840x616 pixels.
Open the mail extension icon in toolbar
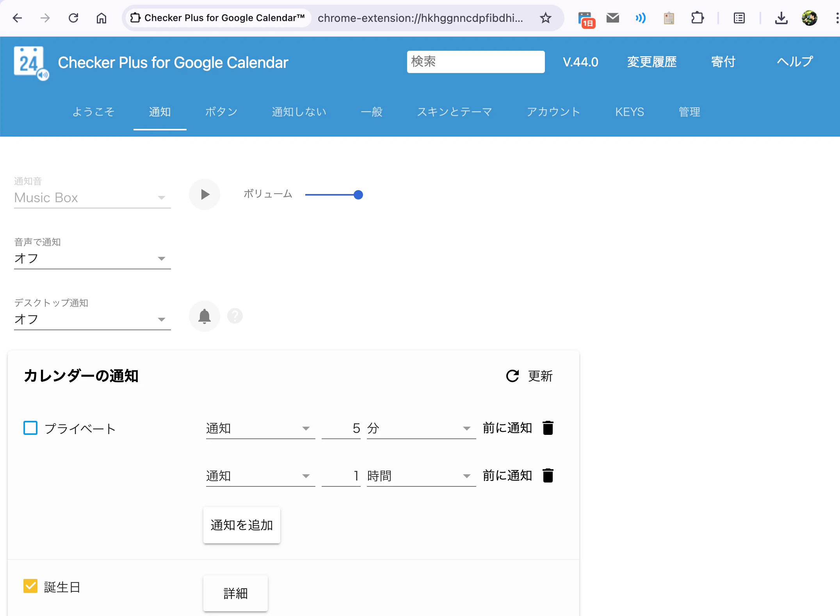click(613, 18)
